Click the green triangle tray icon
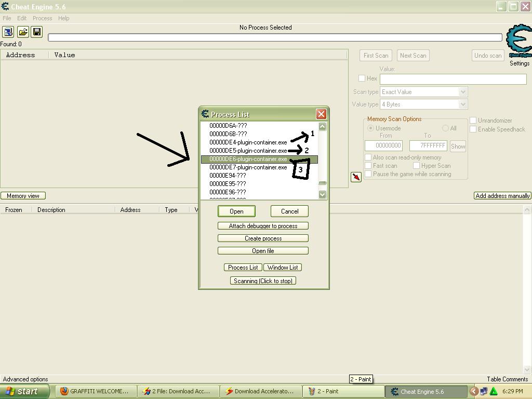Viewport: 532px width, 399px height. [494, 391]
